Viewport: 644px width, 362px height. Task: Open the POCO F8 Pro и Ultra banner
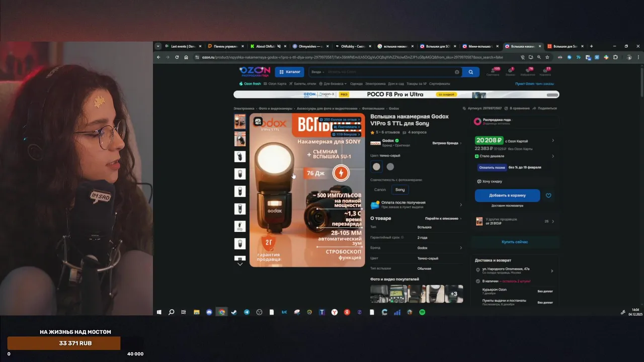pyautogui.click(x=396, y=94)
